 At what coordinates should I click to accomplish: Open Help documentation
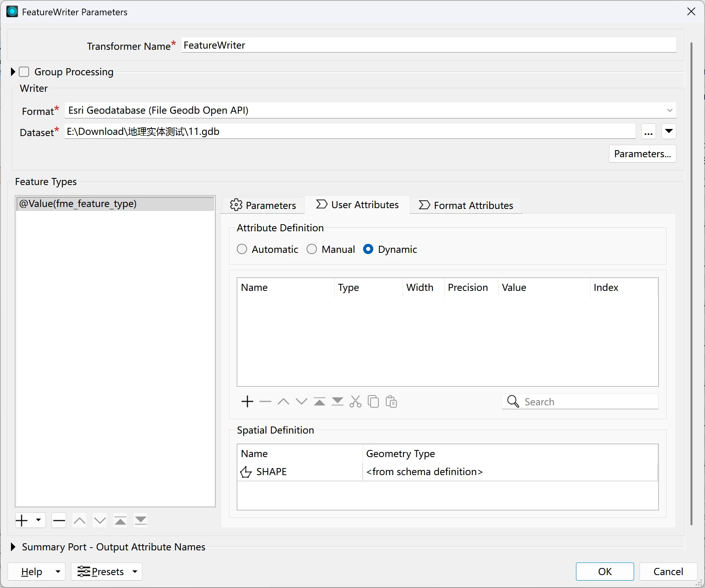pyautogui.click(x=31, y=572)
